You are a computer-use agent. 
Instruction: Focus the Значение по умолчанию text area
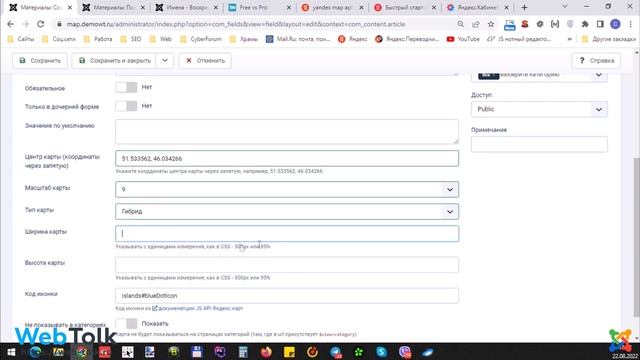[287, 131]
